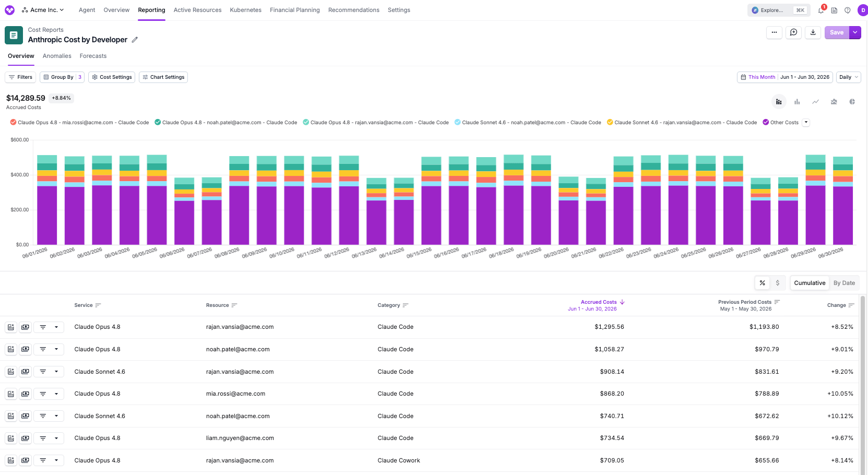This screenshot has height=475, width=868.
Task: Go to the Agent nav tab
Action: click(x=87, y=10)
